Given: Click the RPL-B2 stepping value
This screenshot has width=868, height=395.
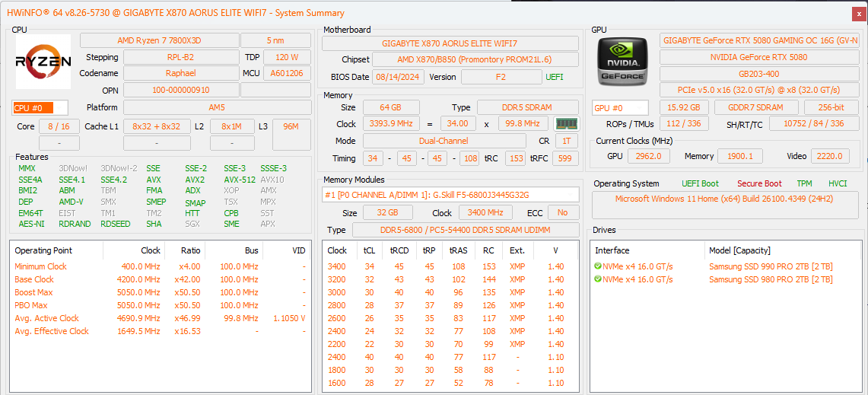Looking at the screenshot, I should [x=180, y=57].
